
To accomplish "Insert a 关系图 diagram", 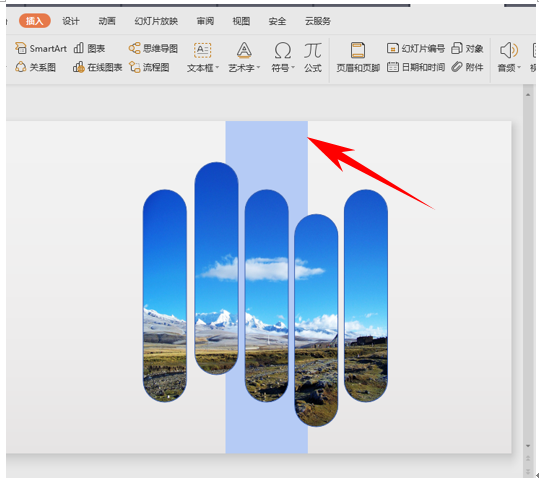I will click(x=35, y=67).
